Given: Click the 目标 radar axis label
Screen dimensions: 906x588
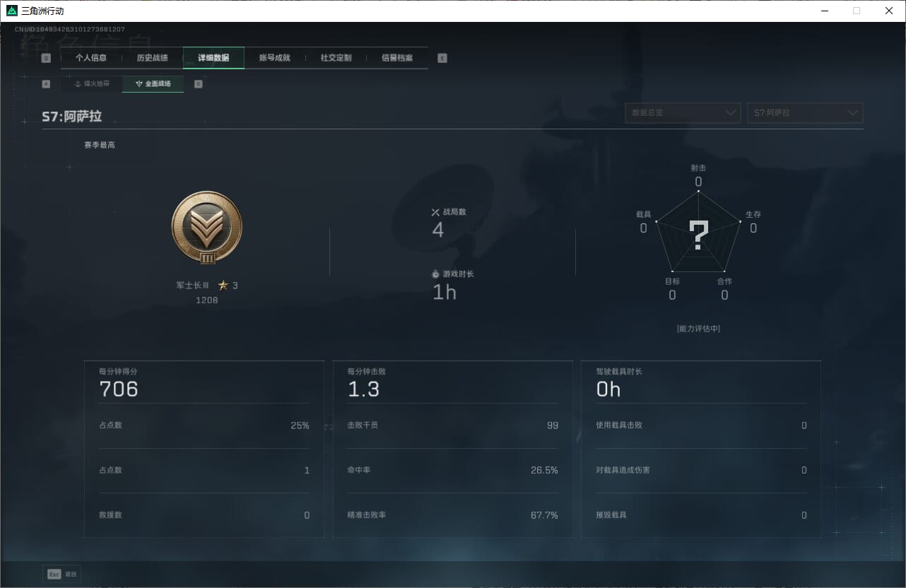Looking at the screenshot, I should [x=672, y=281].
